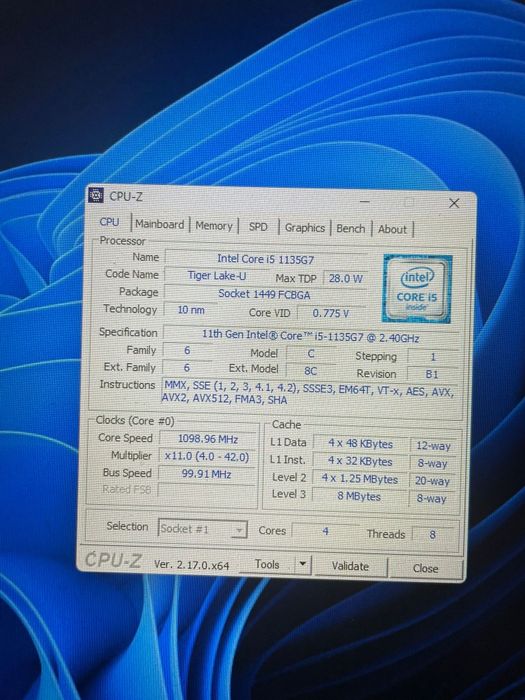Click the 12-way L1 Data associativity
This screenshot has height=700, width=525.
pos(433,446)
